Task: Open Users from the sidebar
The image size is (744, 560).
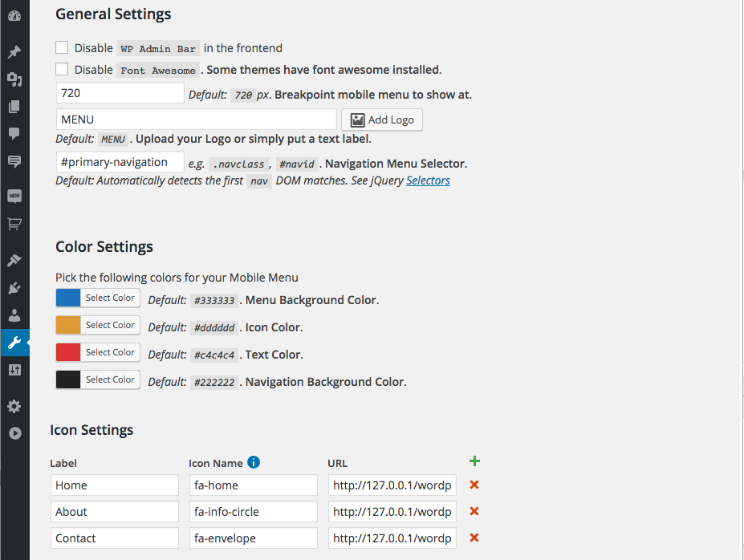Action: pyautogui.click(x=14, y=315)
